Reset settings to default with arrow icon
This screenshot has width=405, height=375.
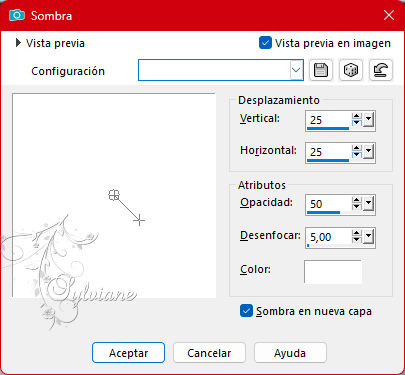click(x=381, y=70)
